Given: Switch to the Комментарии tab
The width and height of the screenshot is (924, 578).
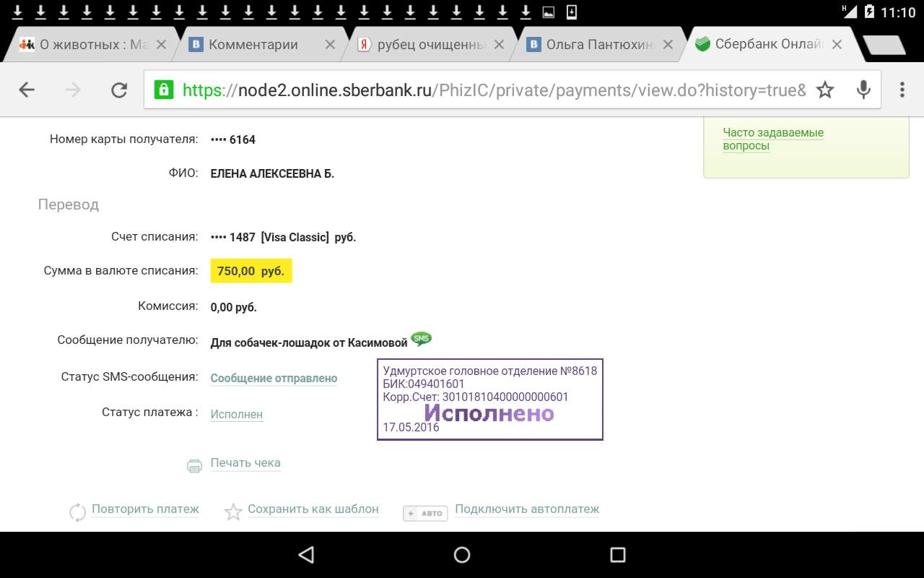Looking at the screenshot, I should pyautogui.click(x=253, y=45).
